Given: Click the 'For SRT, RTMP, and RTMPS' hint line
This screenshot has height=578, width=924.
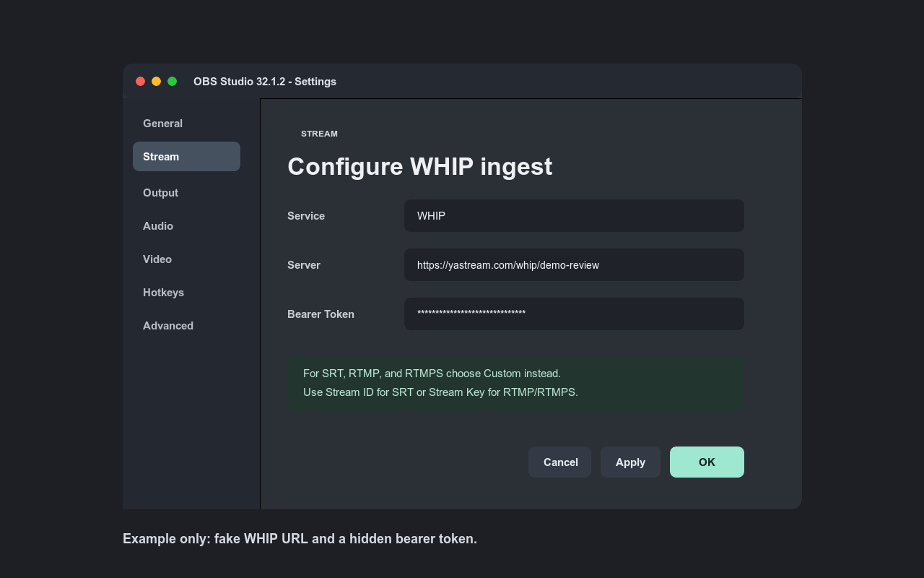Looking at the screenshot, I should (432, 374).
